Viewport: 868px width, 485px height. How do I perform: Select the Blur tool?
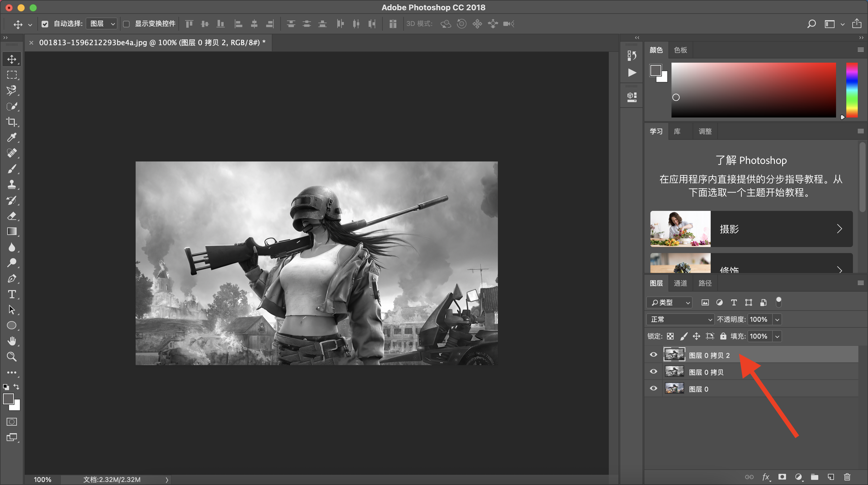(x=12, y=247)
